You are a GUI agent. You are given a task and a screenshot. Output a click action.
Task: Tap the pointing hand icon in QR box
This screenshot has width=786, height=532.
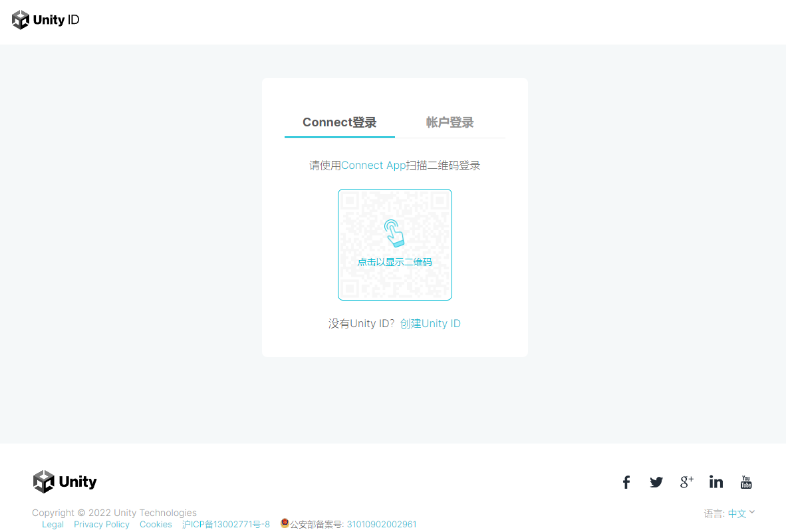click(394, 233)
